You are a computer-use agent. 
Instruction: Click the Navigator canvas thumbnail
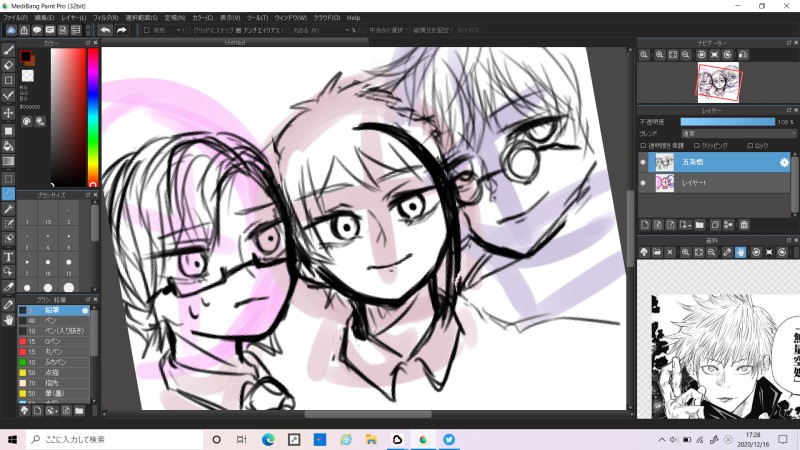(718, 82)
